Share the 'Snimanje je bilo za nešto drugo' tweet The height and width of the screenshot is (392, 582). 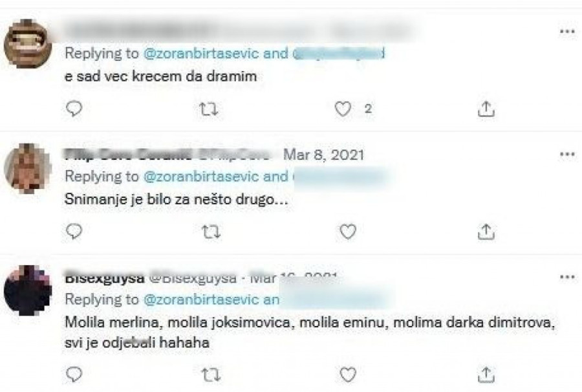pos(486,232)
